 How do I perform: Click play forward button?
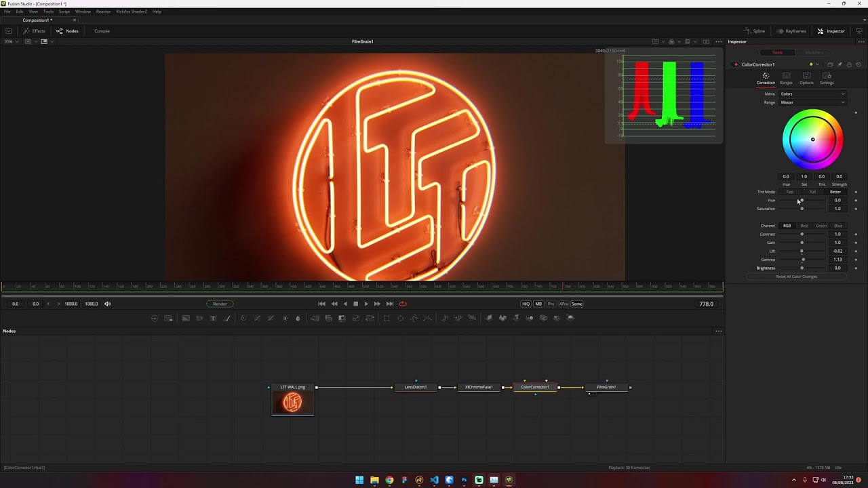click(x=366, y=304)
